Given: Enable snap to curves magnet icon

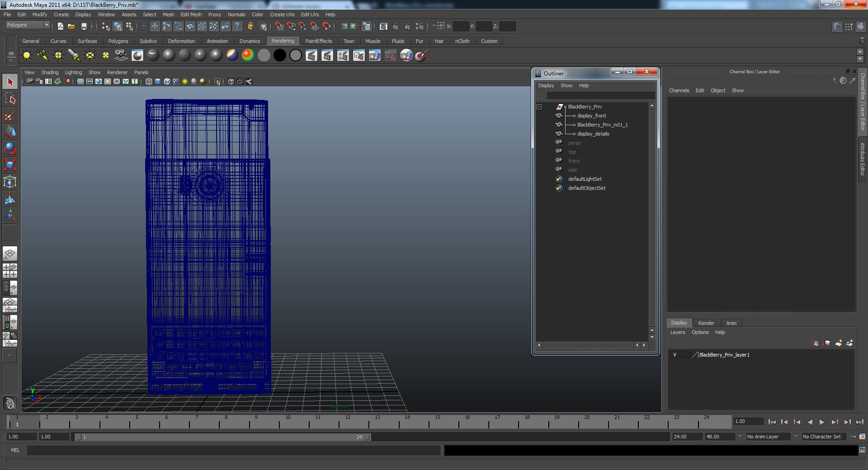Looking at the screenshot, I should [291, 26].
